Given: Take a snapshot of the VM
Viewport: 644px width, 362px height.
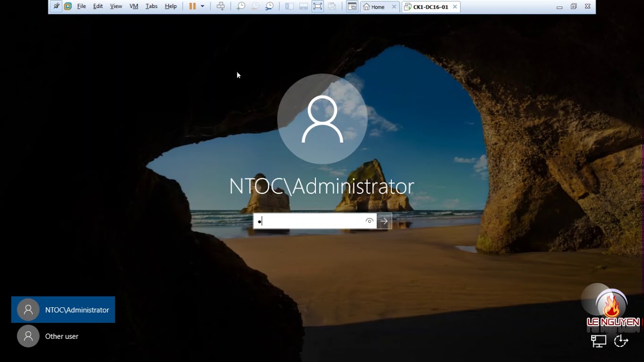Looking at the screenshot, I should (241, 7).
